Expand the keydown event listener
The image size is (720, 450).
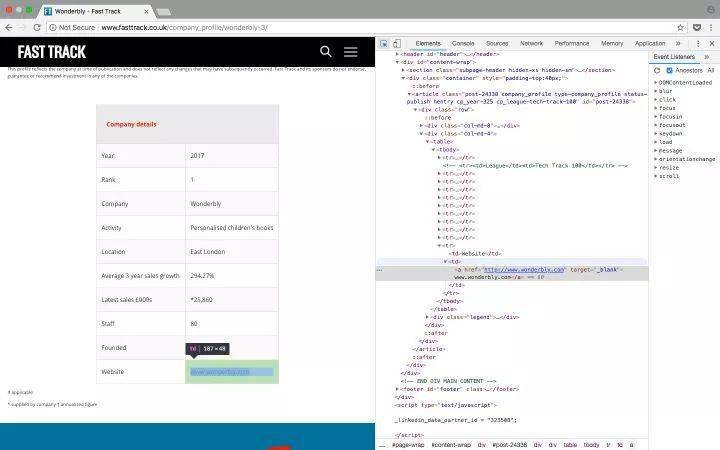pos(656,134)
